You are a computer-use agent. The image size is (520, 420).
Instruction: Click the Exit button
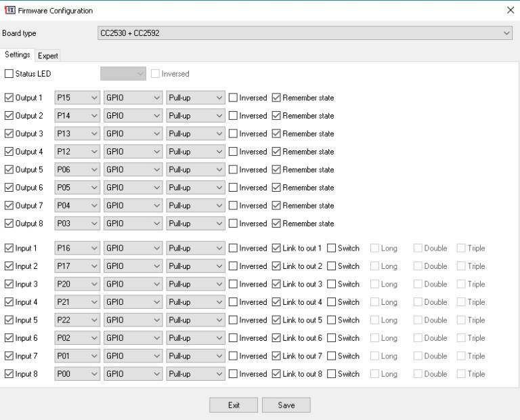(234, 405)
